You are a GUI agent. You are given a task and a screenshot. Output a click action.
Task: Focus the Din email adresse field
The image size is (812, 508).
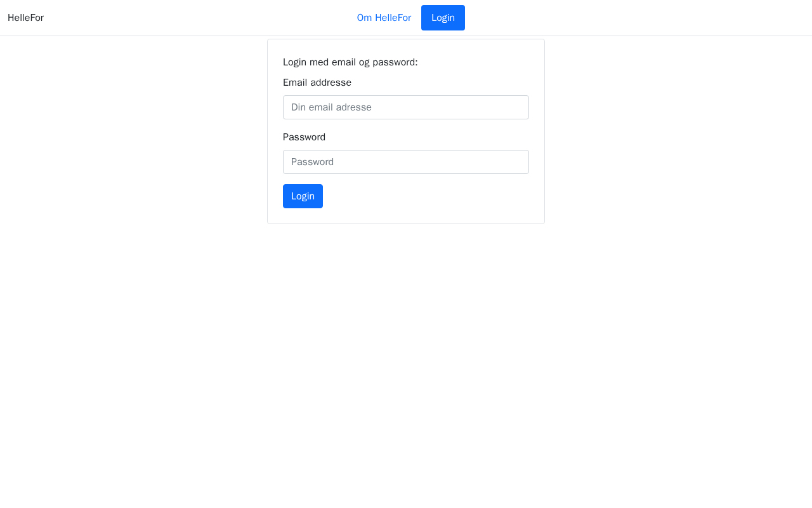(406, 107)
